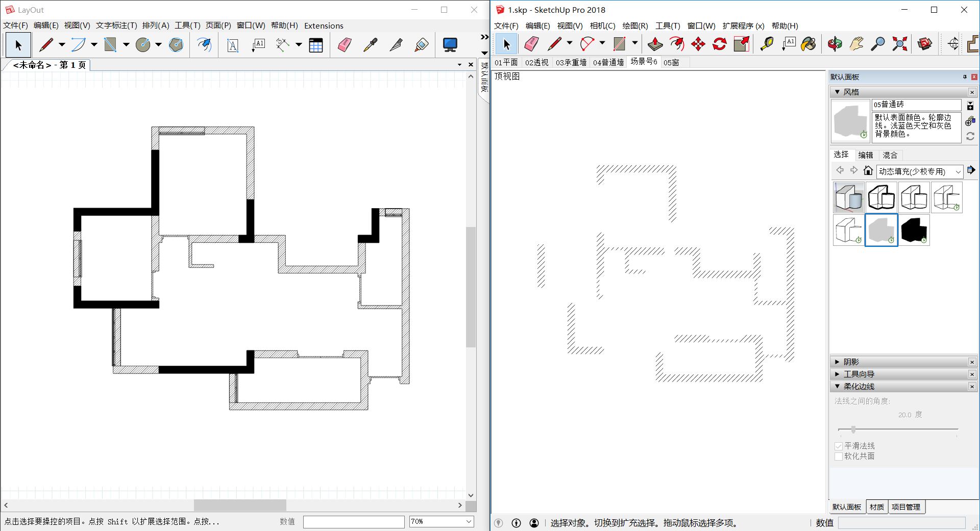Choose the Tape Measure tool
Image resolution: width=980 pixels, height=531 pixels.
[767, 44]
